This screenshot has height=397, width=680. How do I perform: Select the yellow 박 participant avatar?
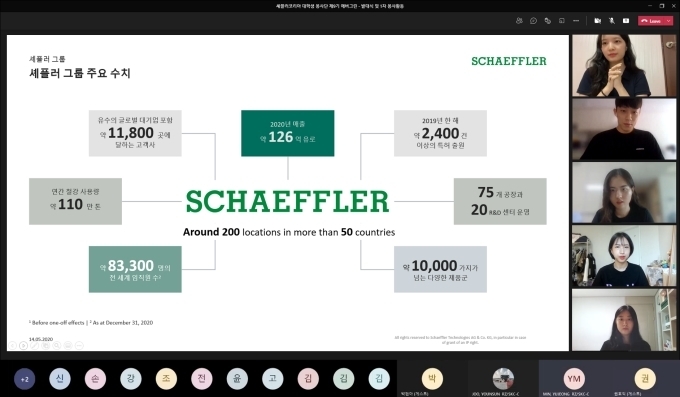(432, 378)
